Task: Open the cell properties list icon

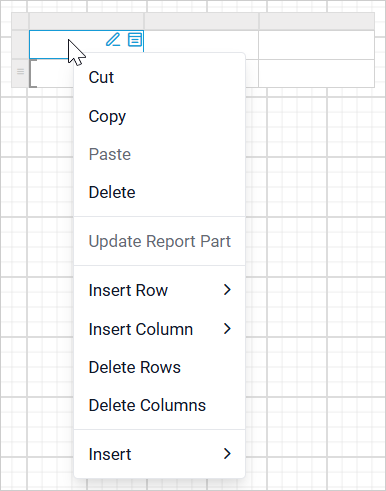Action: tap(135, 40)
